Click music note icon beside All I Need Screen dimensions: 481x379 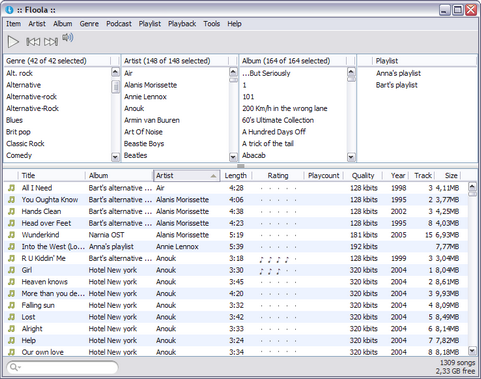12,188
